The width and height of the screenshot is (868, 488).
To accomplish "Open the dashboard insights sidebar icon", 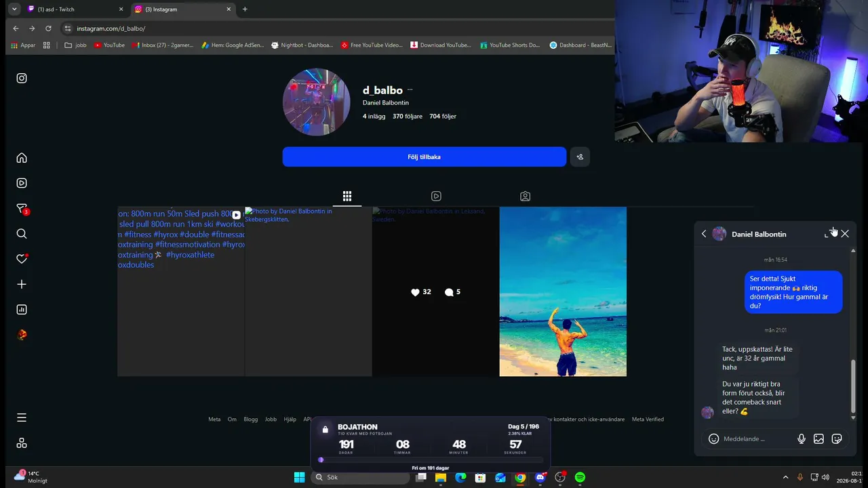I will pyautogui.click(x=22, y=310).
